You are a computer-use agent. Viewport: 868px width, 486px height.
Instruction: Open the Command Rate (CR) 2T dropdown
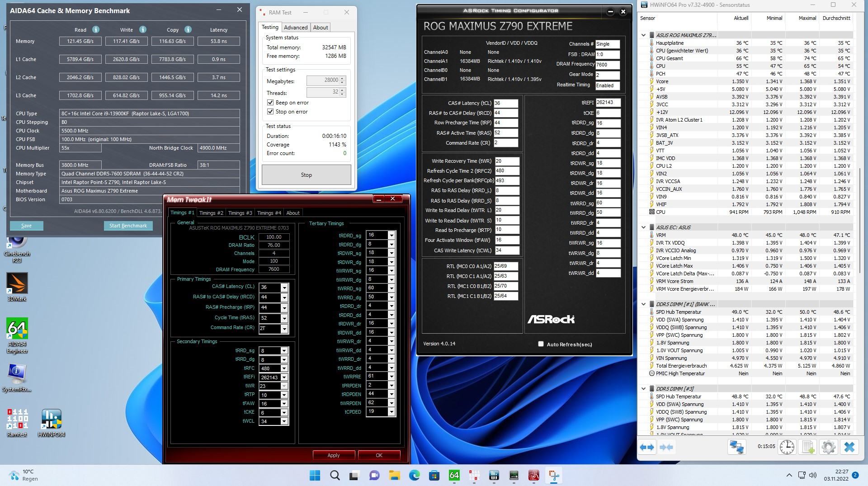click(284, 329)
